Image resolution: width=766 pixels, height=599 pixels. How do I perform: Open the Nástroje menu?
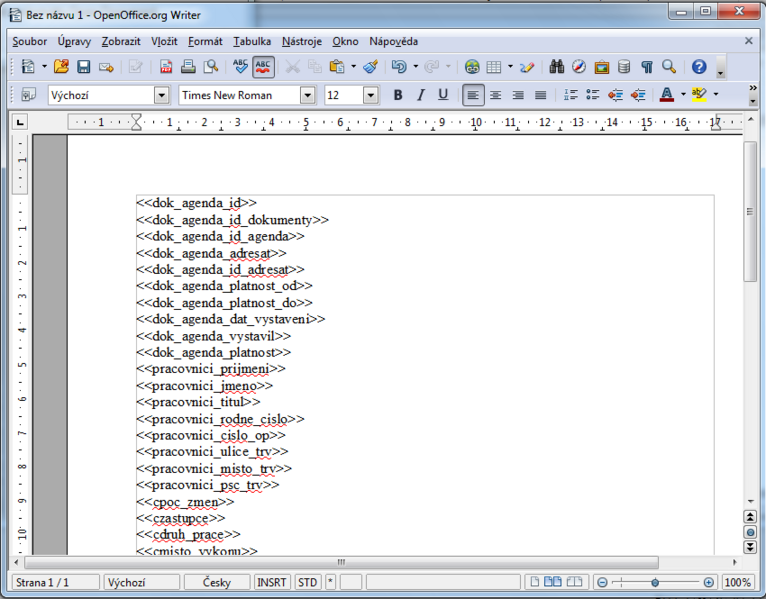coord(302,42)
